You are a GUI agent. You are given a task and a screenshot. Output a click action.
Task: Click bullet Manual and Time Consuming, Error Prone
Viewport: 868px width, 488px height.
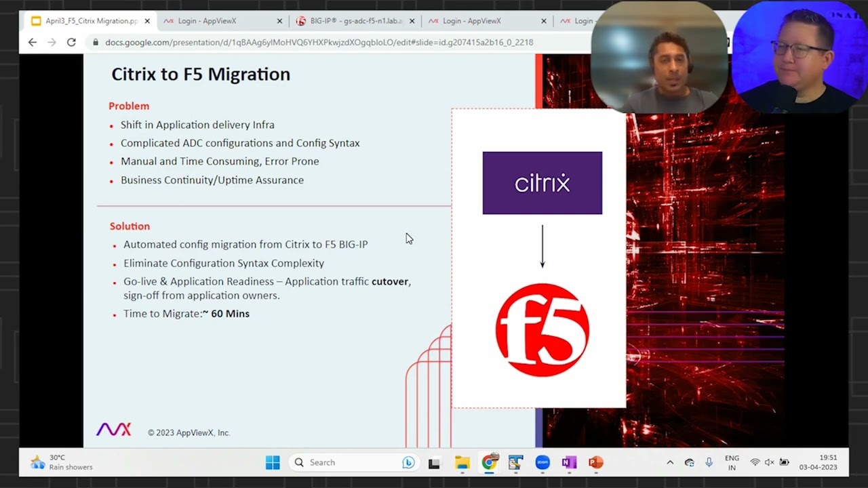220,161
